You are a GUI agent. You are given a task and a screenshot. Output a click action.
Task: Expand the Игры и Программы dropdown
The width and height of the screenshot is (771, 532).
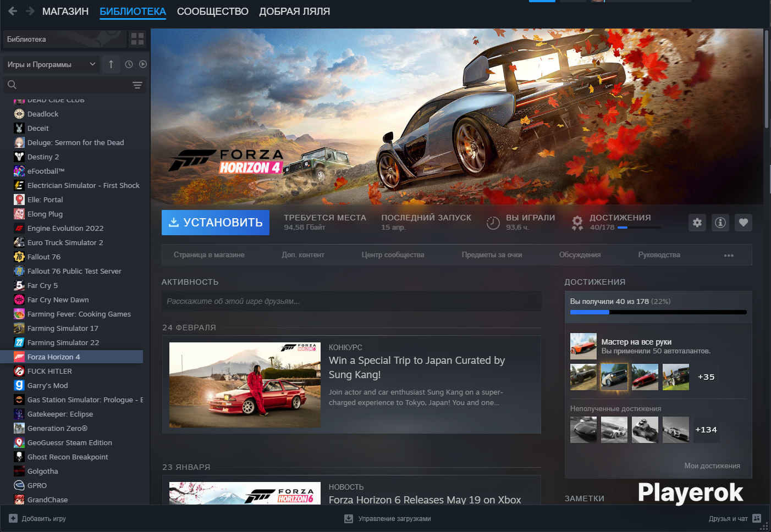pos(52,64)
